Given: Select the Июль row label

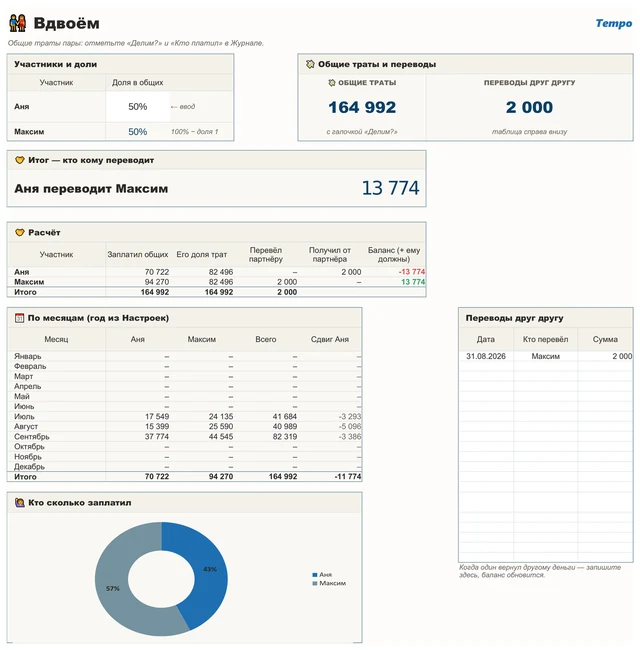Looking at the screenshot, I should 24,417.
